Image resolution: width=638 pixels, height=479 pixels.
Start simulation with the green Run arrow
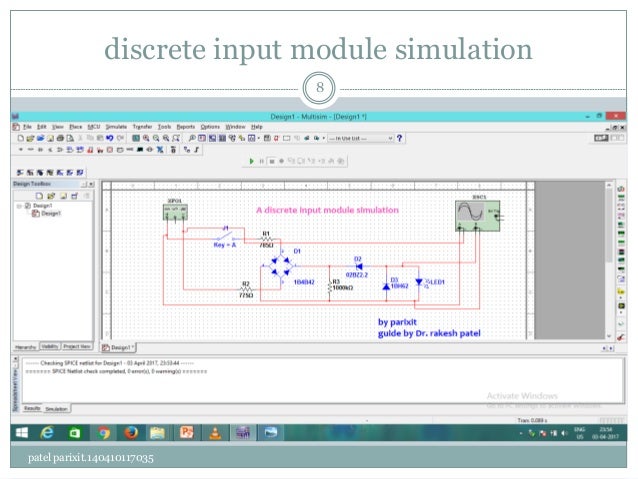coord(251,161)
